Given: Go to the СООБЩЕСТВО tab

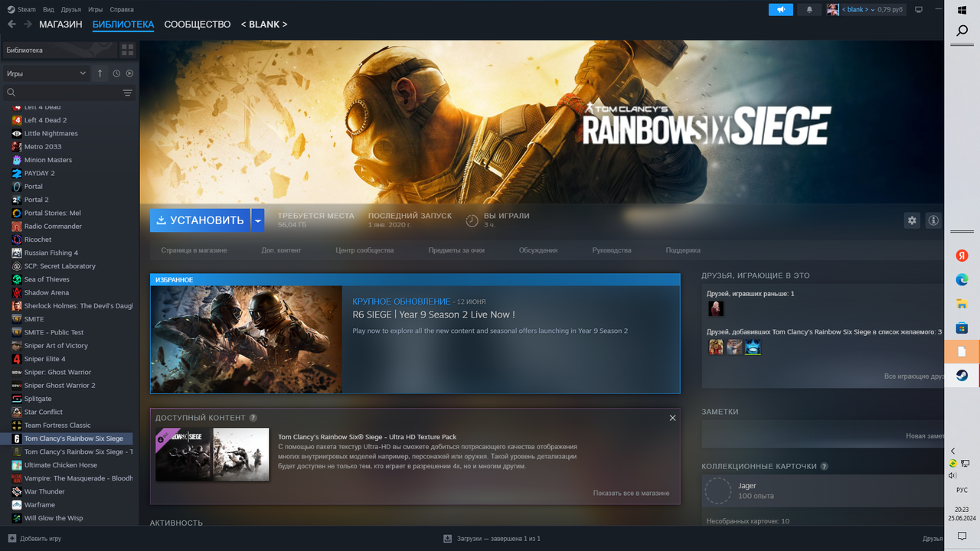Looking at the screenshot, I should click(x=198, y=24).
